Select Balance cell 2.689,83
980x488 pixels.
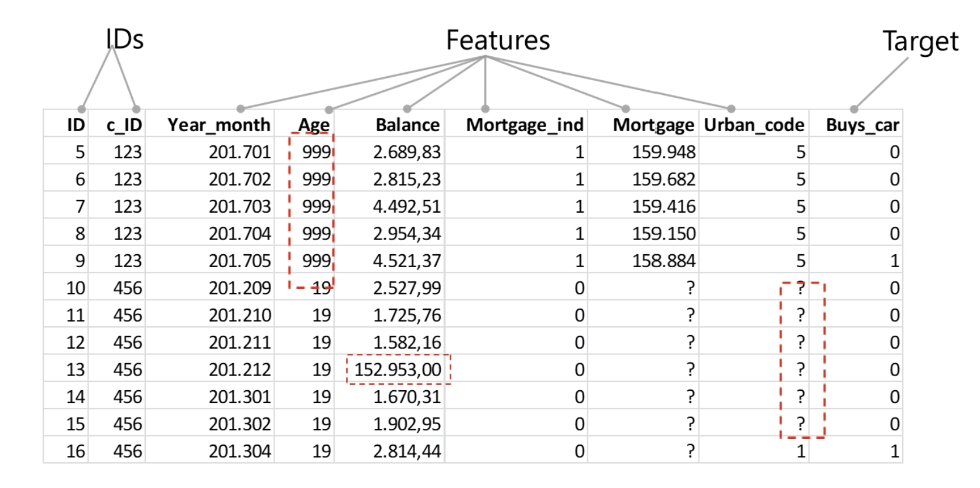tap(407, 152)
